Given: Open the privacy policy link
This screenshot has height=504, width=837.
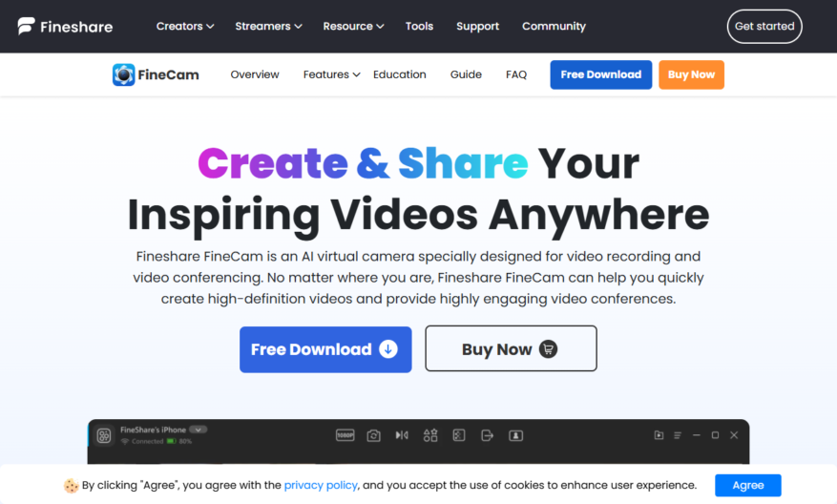Looking at the screenshot, I should [321, 485].
